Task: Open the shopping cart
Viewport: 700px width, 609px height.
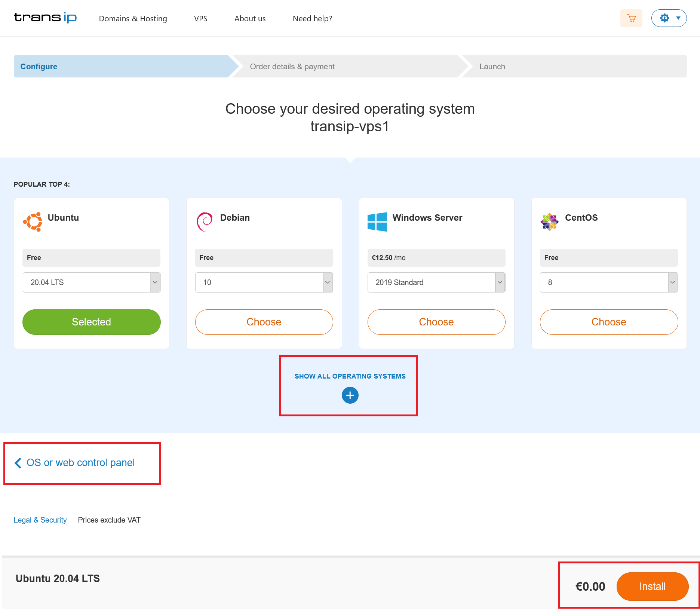Action: (631, 18)
